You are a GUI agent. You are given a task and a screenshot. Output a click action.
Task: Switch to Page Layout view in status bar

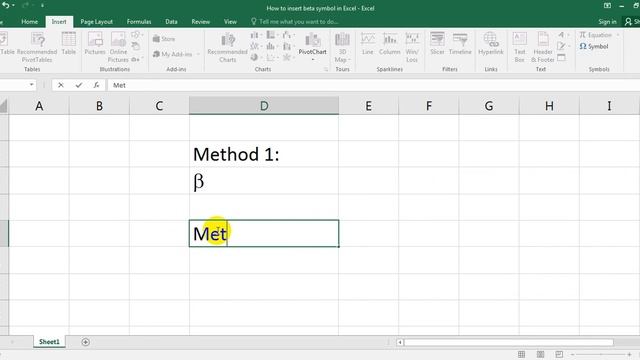pos(540,354)
